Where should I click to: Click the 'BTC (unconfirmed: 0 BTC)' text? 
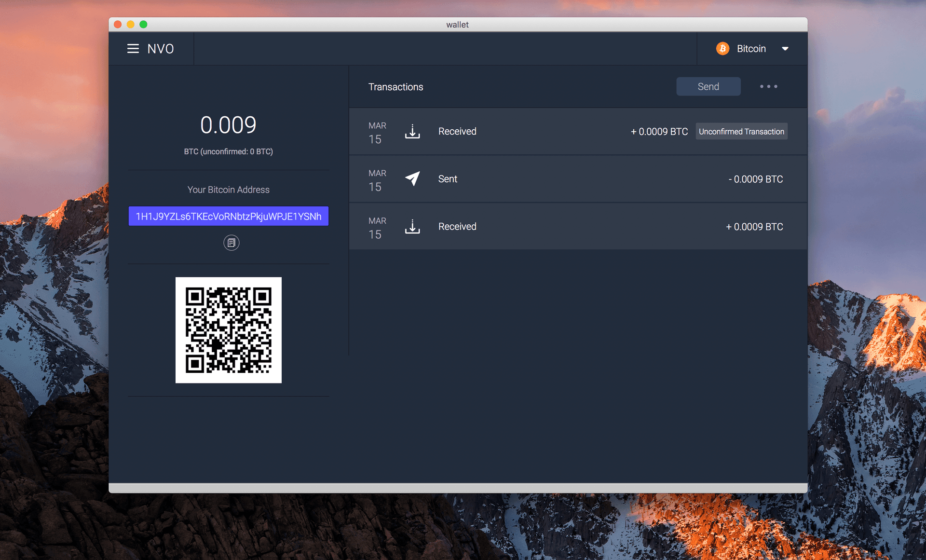(229, 151)
